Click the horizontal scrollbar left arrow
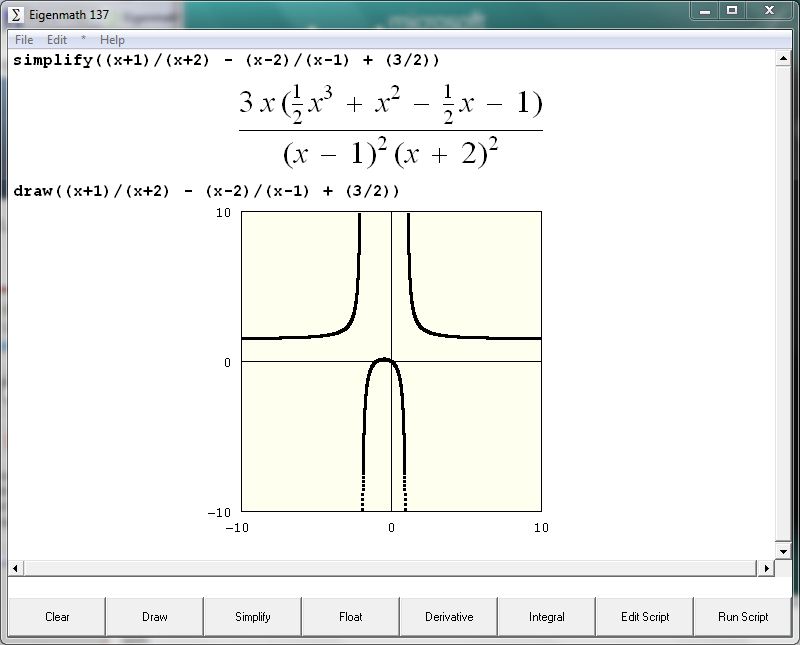The image size is (800, 645). 15,568
